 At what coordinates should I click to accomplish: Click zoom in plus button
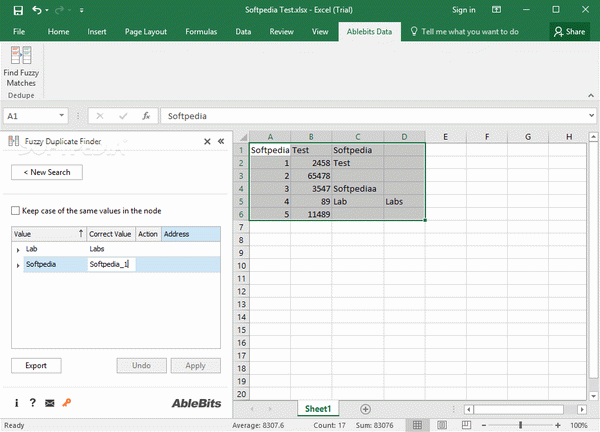[558, 425]
